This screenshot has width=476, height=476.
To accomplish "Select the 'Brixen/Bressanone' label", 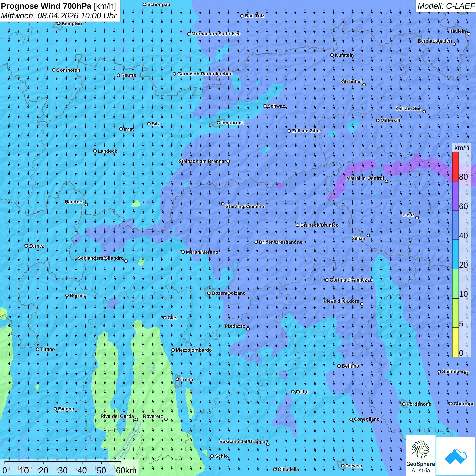I will click(x=280, y=242).
